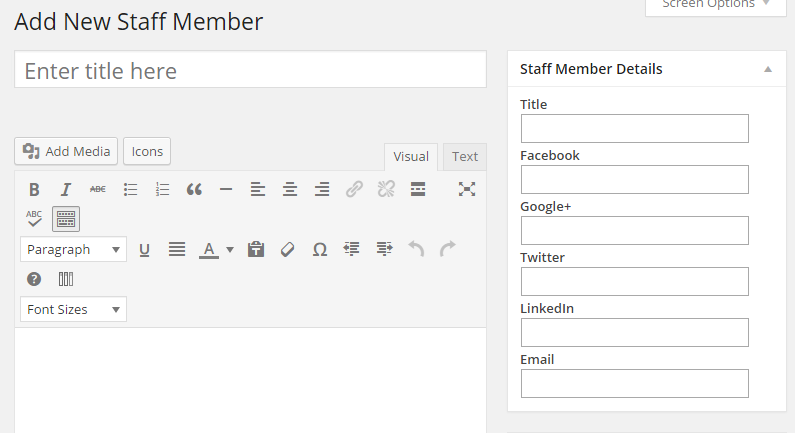Open the keyboard shortcuts help icon
The height and width of the screenshot is (433, 795).
(x=34, y=279)
